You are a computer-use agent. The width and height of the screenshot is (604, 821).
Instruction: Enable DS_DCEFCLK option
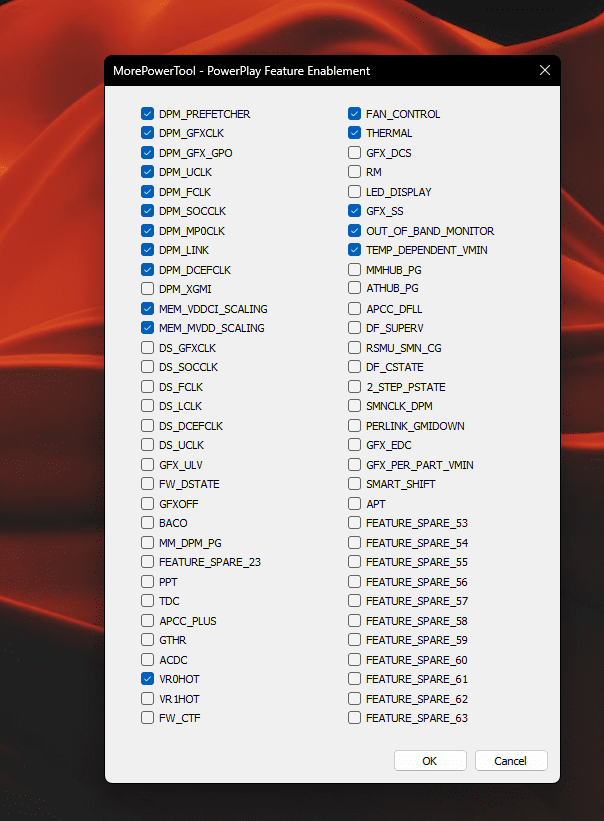coord(147,426)
